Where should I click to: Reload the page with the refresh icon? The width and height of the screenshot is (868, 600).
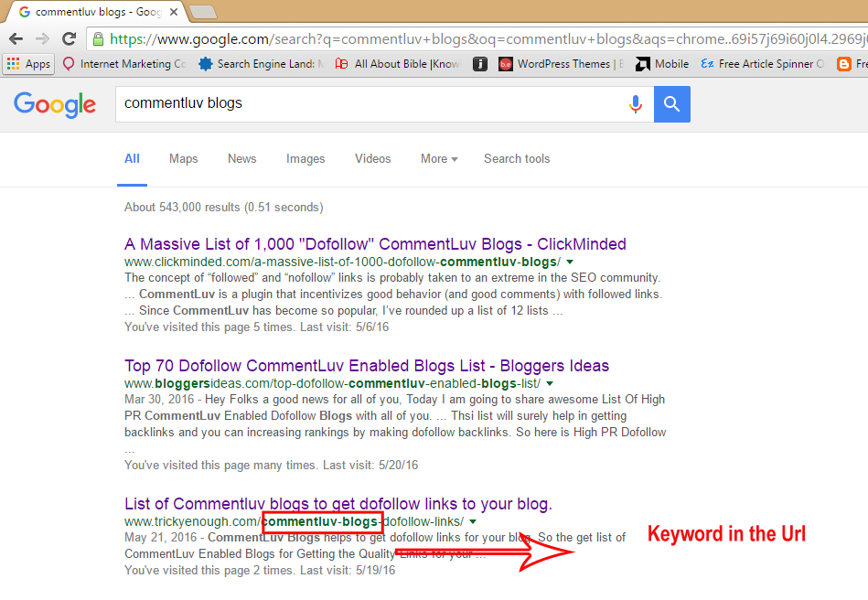coord(70,38)
